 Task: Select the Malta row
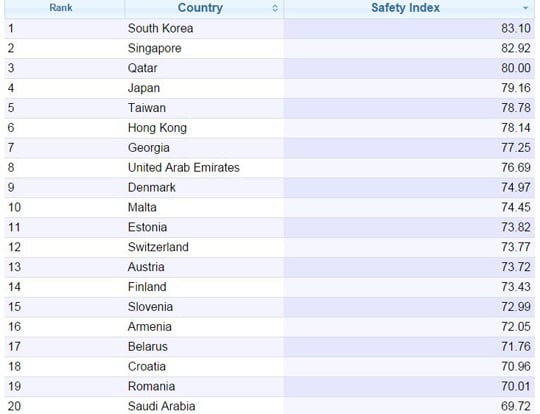[270, 207]
